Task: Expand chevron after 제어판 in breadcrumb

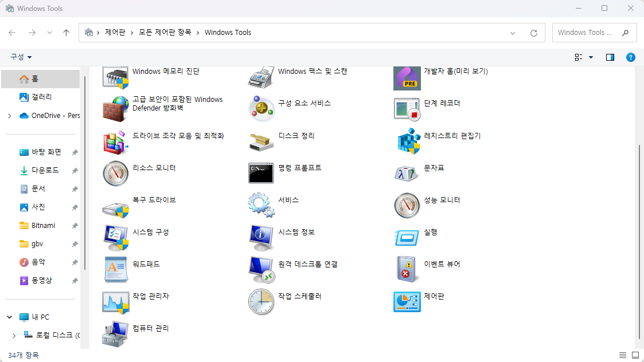Action: click(x=132, y=33)
